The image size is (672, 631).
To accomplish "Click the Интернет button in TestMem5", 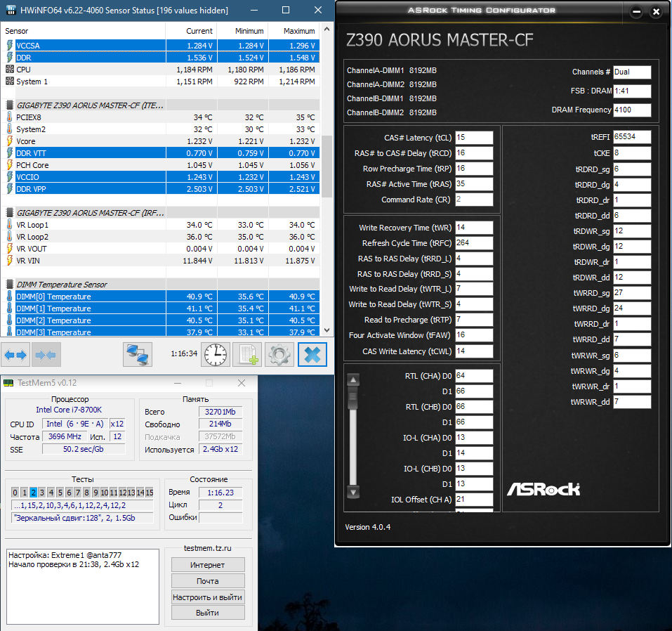I will [x=208, y=565].
